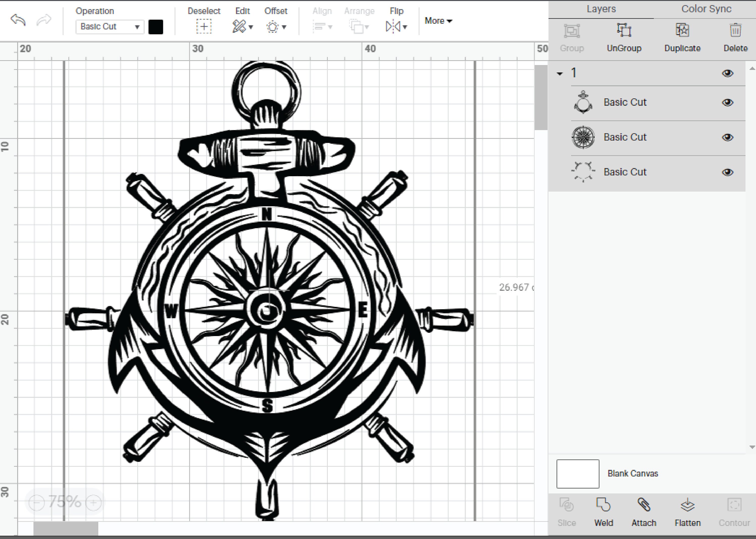The width and height of the screenshot is (756, 539).
Task: Select the Layers tab
Action: (x=601, y=9)
